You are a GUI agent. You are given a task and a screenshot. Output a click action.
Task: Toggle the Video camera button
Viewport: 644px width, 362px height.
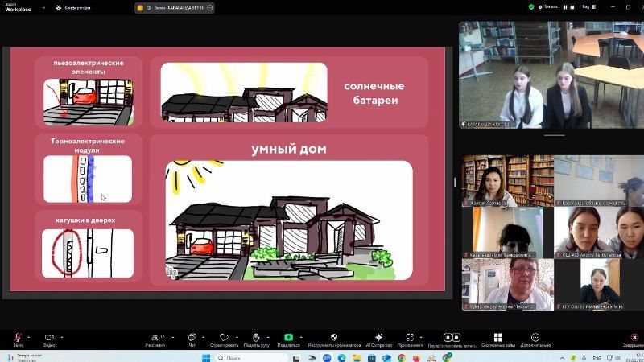pyautogui.click(x=47, y=337)
